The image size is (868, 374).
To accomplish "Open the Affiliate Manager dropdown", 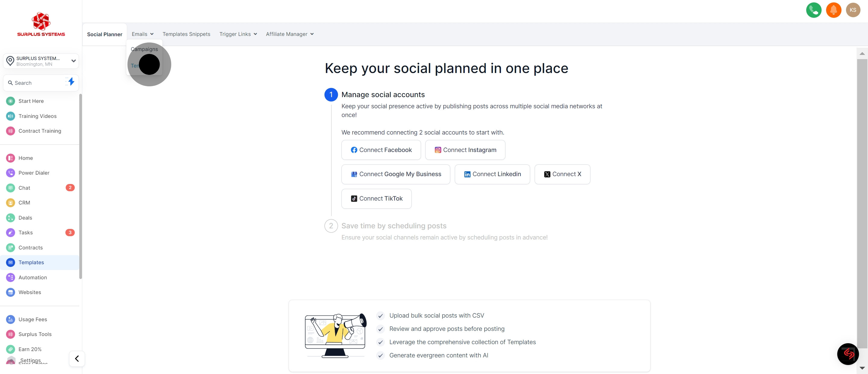I will point(289,34).
